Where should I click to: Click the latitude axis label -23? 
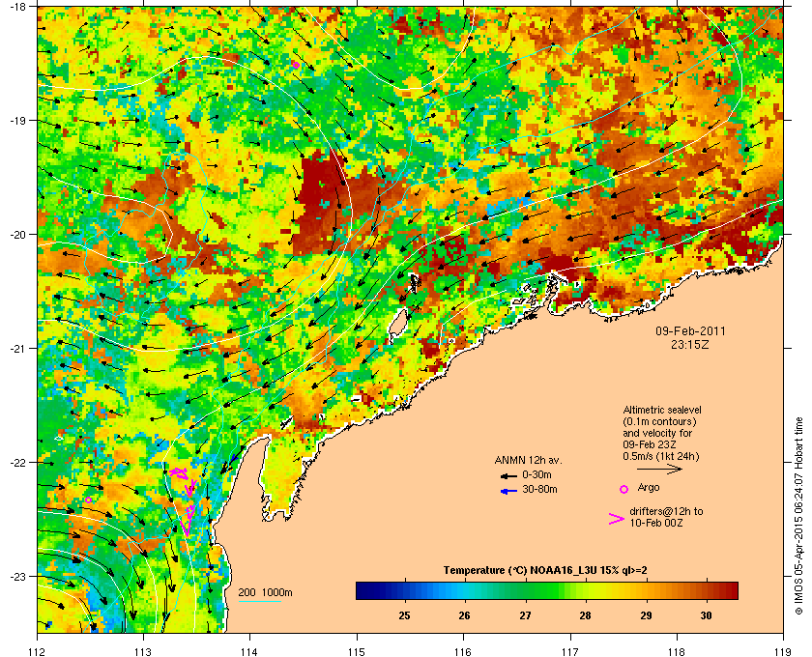pyautogui.click(x=17, y=576)
